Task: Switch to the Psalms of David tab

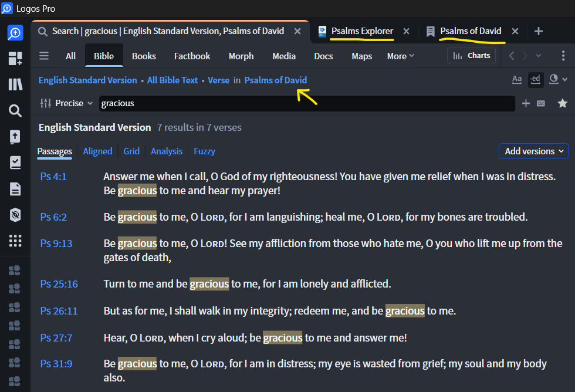Action: 471,31
